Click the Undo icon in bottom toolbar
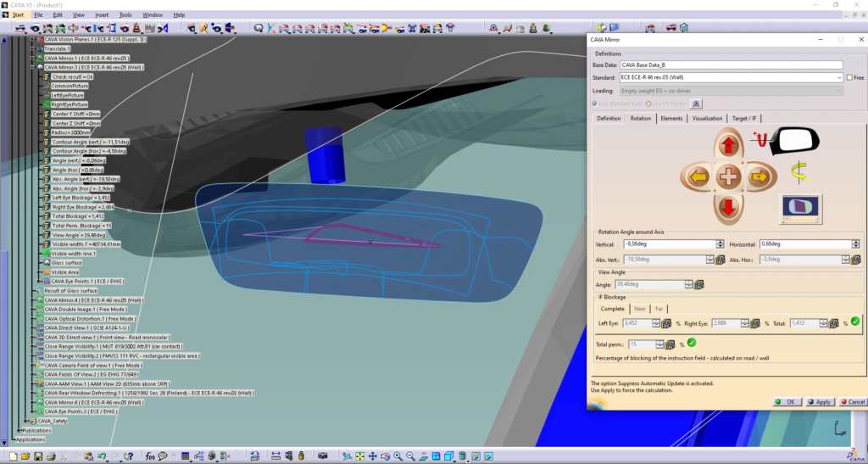 (x=102, y=456)
